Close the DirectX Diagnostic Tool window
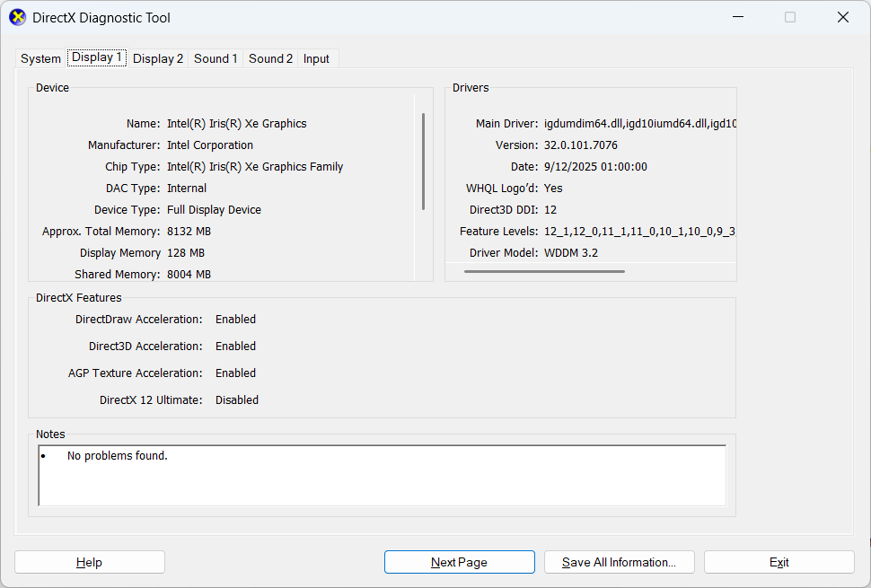Image resolution: width=871 pixels, height=588 pixels. pyautogui.click(x=842, y=17)
